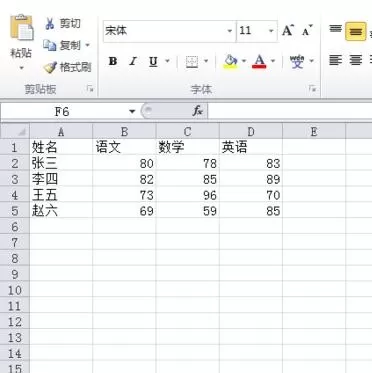Click cell containing 语文
Viewport: 372px width, 373px height.
(124, 147)
